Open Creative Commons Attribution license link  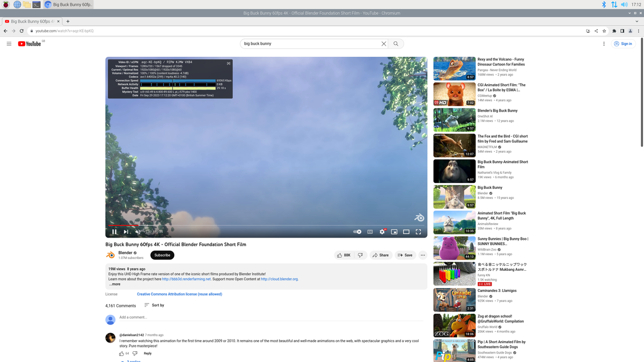[179, 294]
